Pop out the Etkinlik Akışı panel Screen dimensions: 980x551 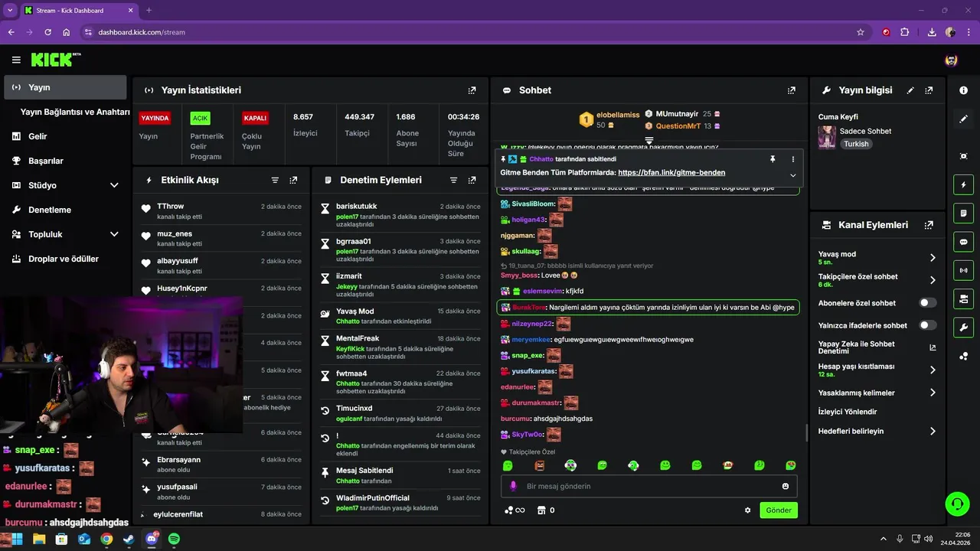coord(293,180)
